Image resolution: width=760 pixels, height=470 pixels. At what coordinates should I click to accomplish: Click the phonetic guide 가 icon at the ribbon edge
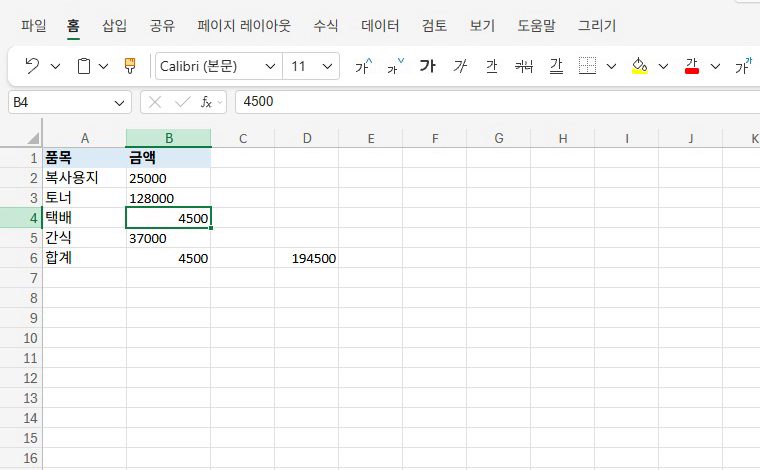(744, 66)
